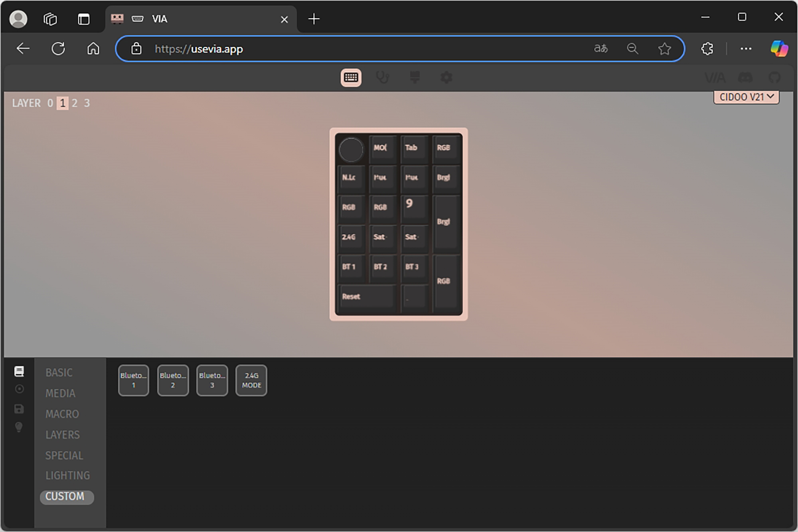Click the browser extensions puzzle icon
The width and height of the screenshot is (798, 532).
click(x=707, y=49)
